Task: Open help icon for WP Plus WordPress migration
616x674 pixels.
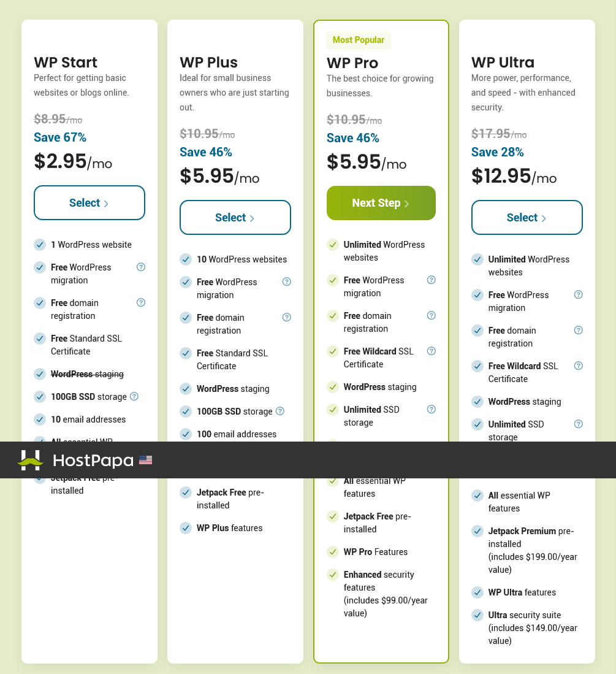Action: [x=286, y=281]
